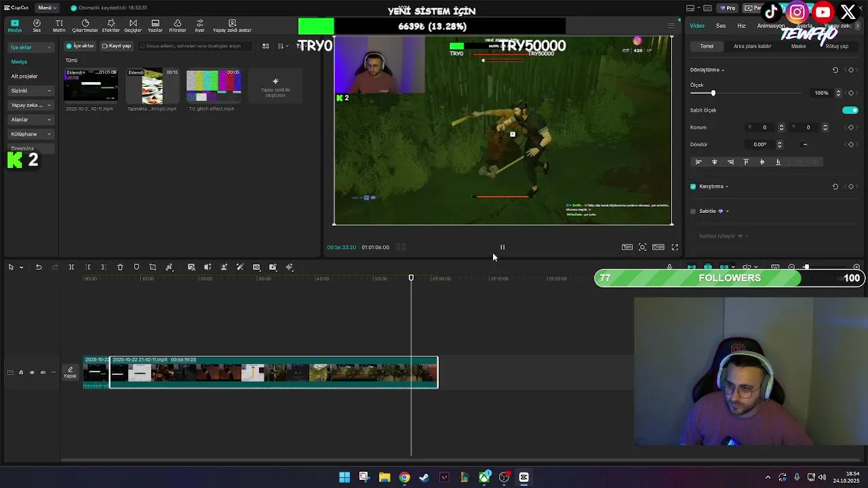
Task: Lock the video track
Action: pyautogui.click(x=21, y=373)
